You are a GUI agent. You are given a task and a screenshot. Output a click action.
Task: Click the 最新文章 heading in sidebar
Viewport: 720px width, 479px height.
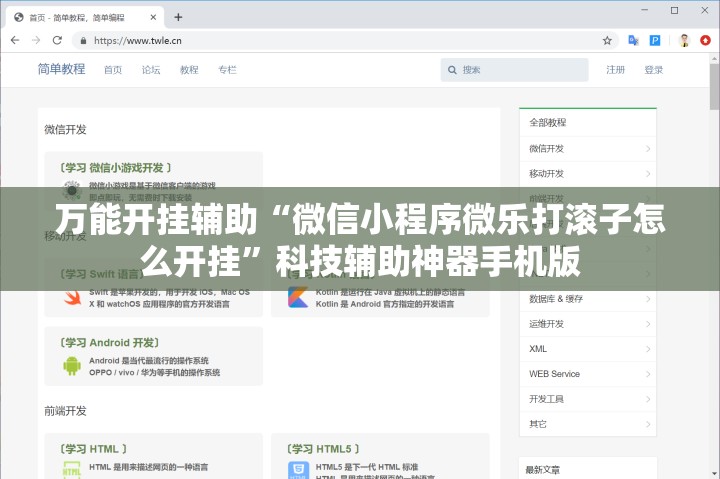click(543, 470)
